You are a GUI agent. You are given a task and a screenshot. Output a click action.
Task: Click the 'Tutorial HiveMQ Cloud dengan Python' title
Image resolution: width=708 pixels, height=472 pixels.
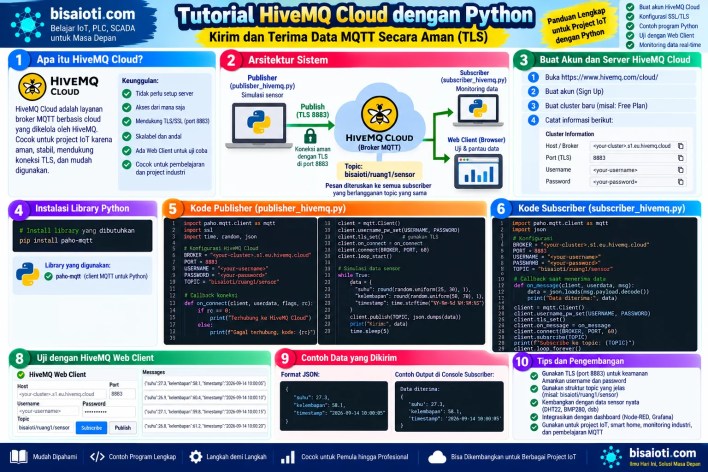(355, 15)
